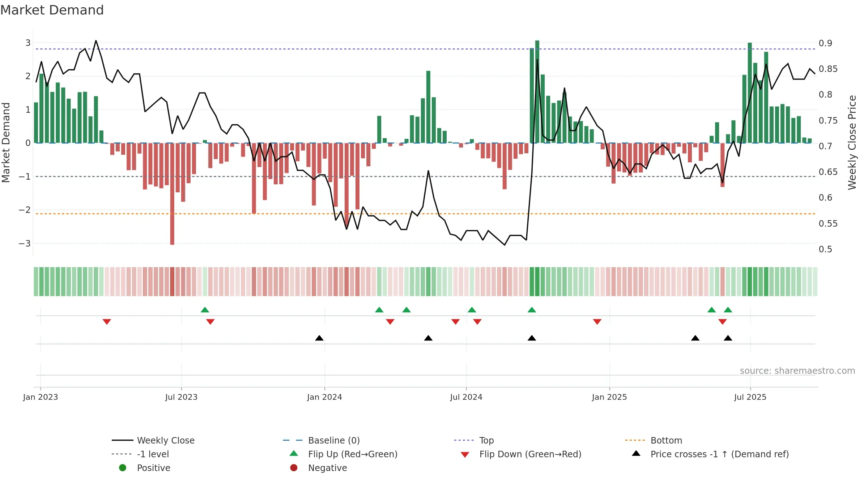Pick the black price-cross marker in May 2024
Screen dimensions: 868x488
pyautogui.click(x=428, y=338)
